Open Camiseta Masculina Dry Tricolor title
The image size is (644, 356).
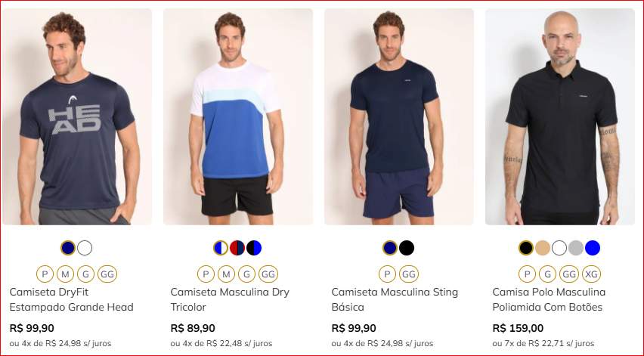(230, 299)
